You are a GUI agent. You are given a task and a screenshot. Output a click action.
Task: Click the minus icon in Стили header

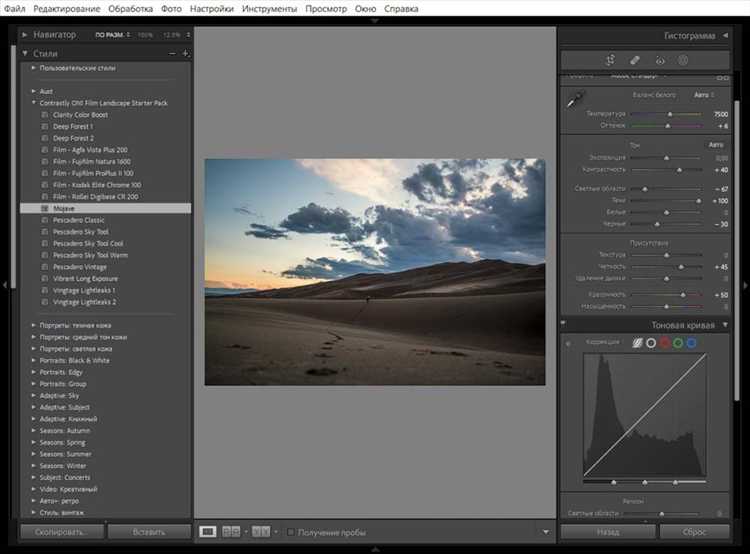pyautogui.click(x=172, y=54)
